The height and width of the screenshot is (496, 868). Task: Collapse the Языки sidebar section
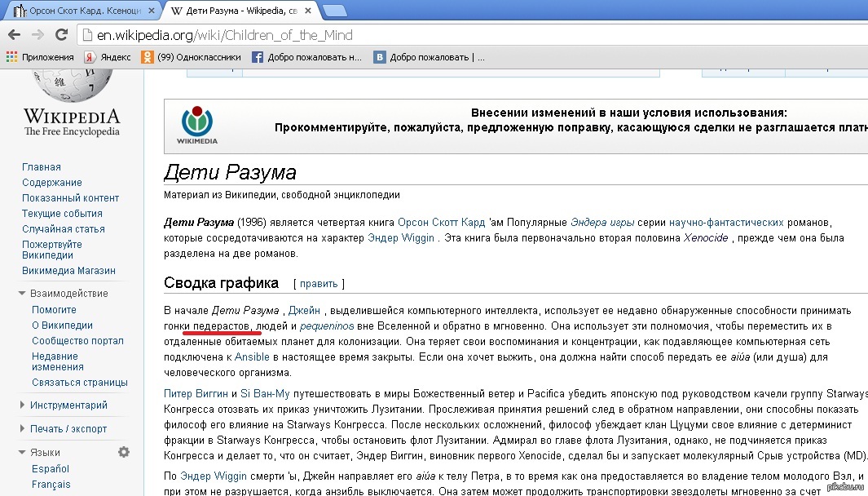[22, 452]
